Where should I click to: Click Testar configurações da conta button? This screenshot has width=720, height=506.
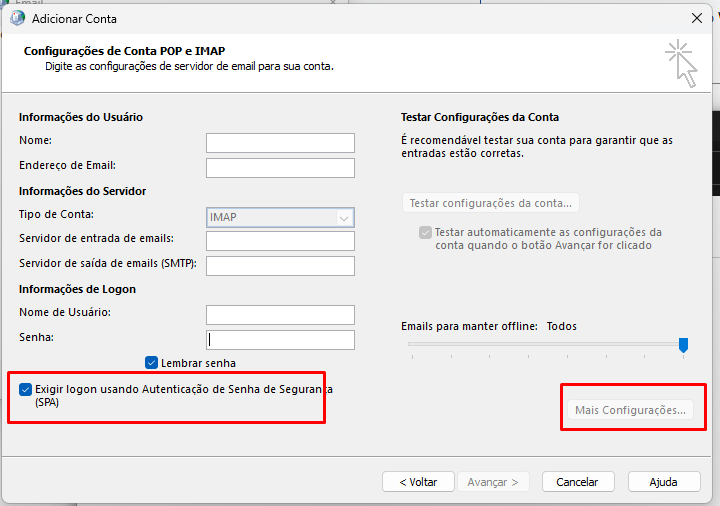(490, 203)
